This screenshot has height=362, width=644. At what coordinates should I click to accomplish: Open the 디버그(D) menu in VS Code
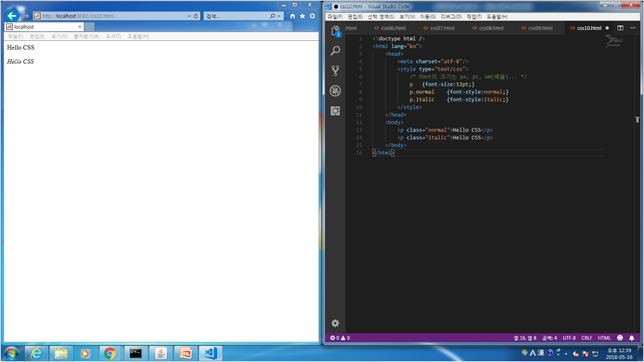coord(451,17)
